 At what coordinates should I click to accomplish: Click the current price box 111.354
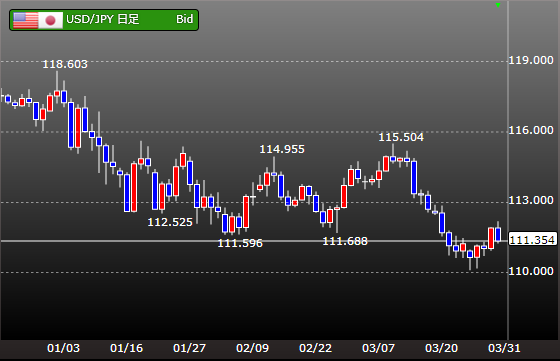532,240
